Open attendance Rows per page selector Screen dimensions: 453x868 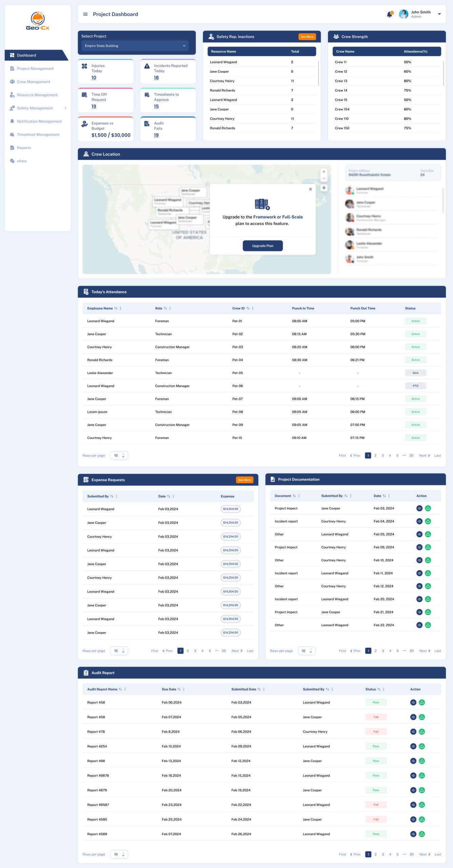(119, 455)
